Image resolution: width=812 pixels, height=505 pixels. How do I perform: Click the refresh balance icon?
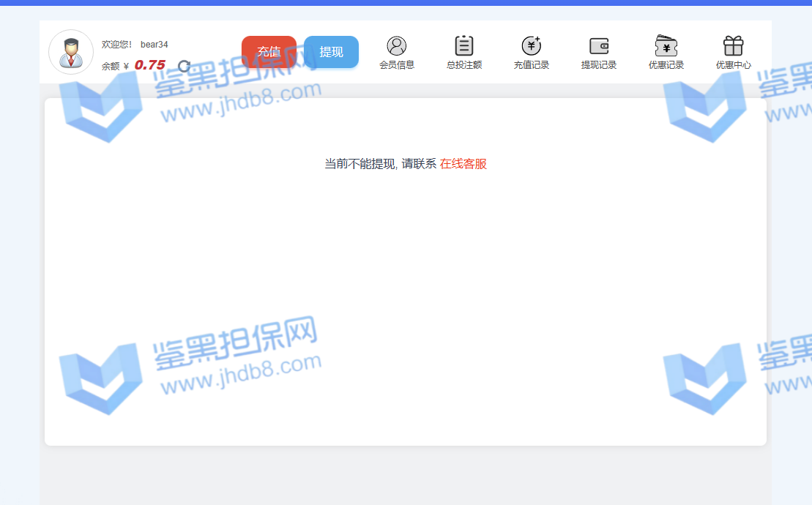[x=184, y=66]
